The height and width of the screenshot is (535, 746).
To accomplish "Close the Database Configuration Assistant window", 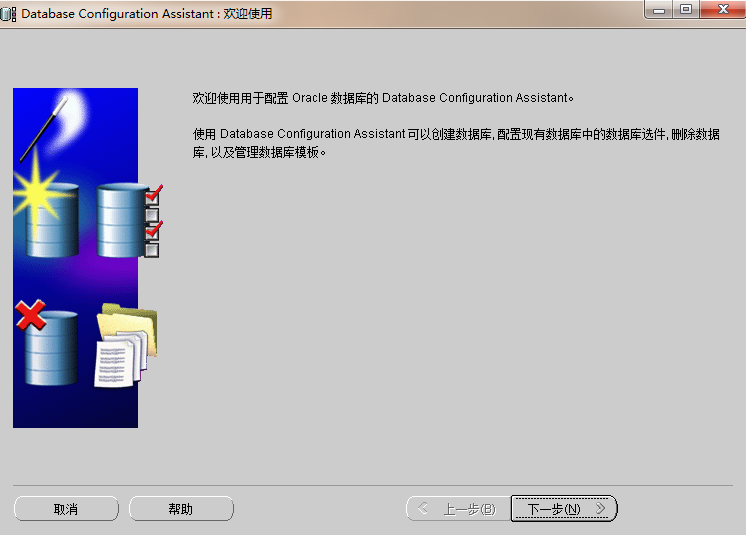I will click(723, 10).
